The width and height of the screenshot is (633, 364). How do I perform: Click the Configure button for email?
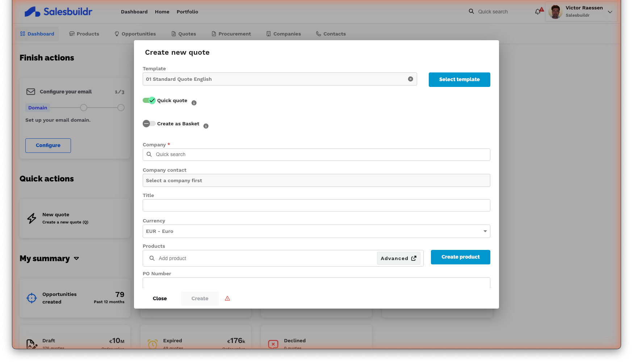48,146
